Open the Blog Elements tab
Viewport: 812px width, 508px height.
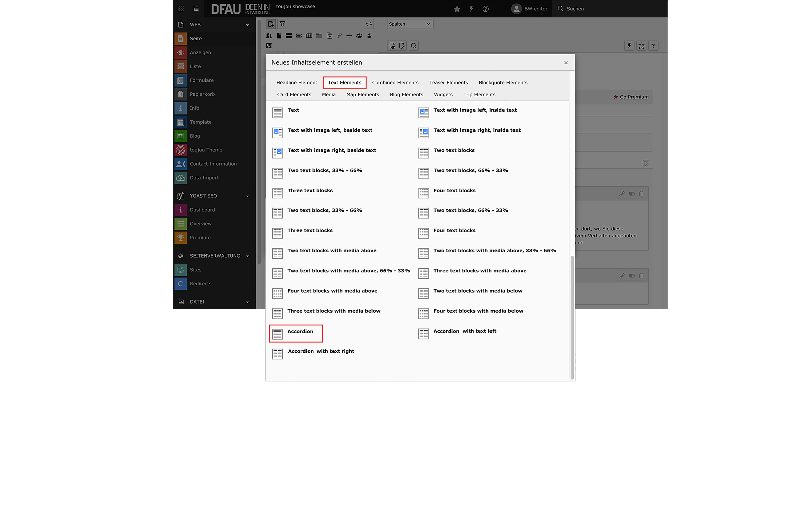click(x=406, y=95)
